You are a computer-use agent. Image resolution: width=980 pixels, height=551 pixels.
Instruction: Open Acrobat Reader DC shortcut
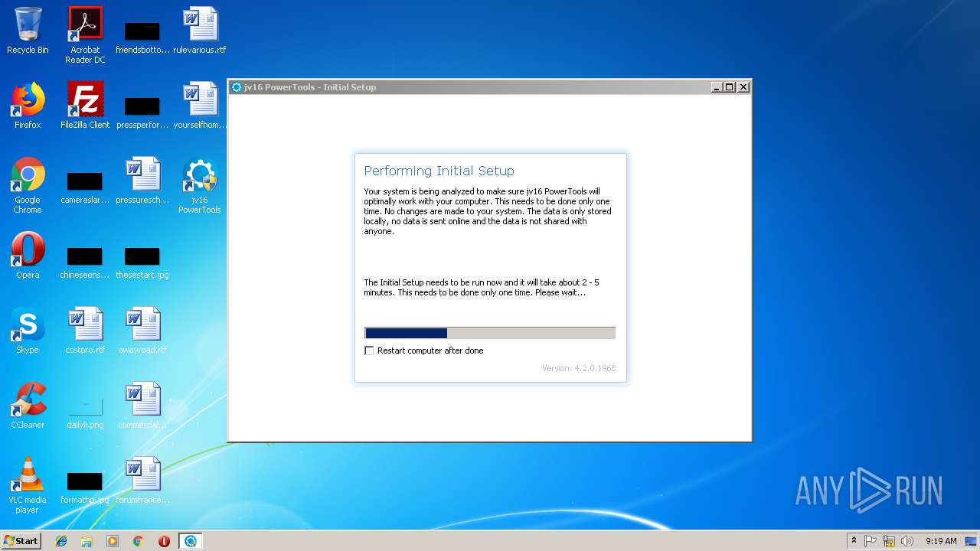[x=85, y=35]
